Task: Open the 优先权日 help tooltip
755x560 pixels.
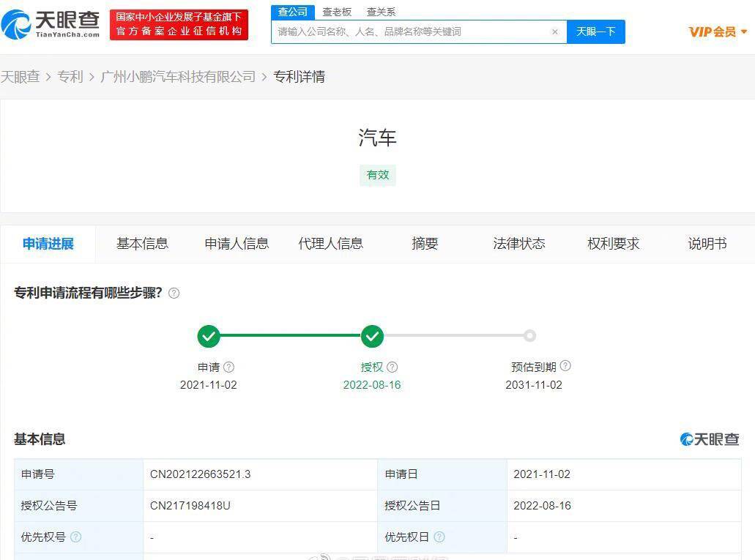Action: 439,537
